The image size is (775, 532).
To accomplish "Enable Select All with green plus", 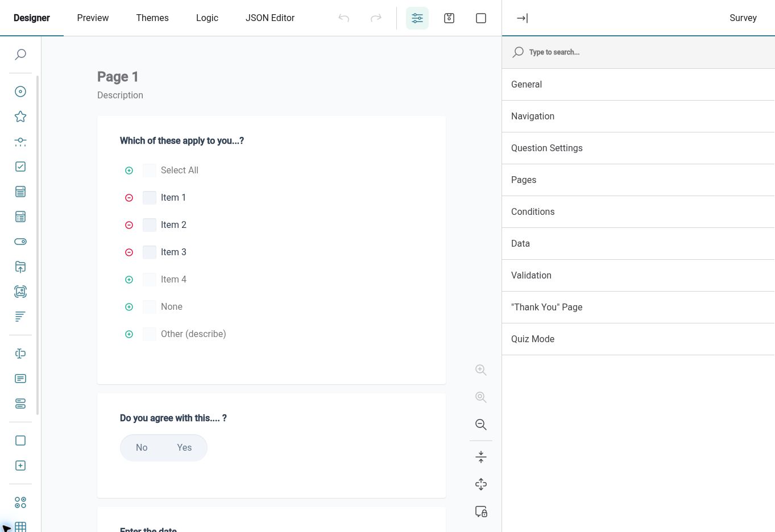I will pos(129,171).
